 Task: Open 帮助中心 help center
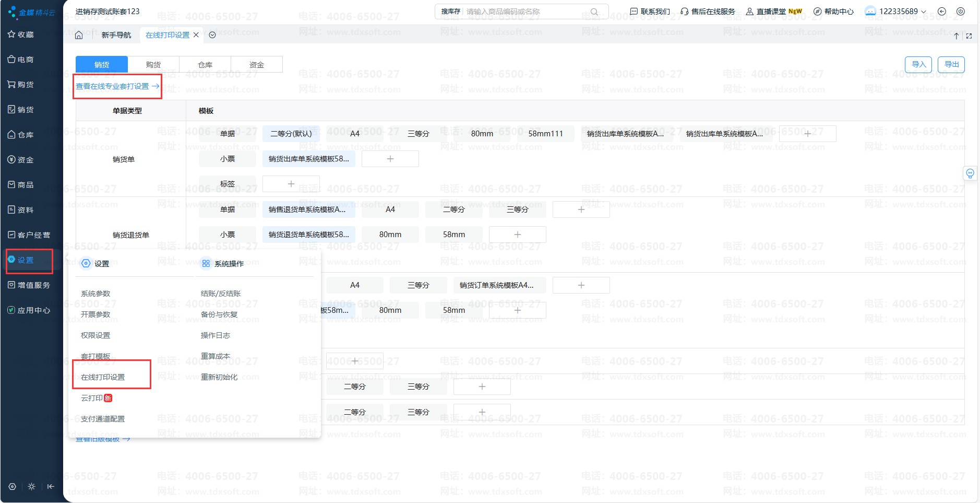pos(833,11)
